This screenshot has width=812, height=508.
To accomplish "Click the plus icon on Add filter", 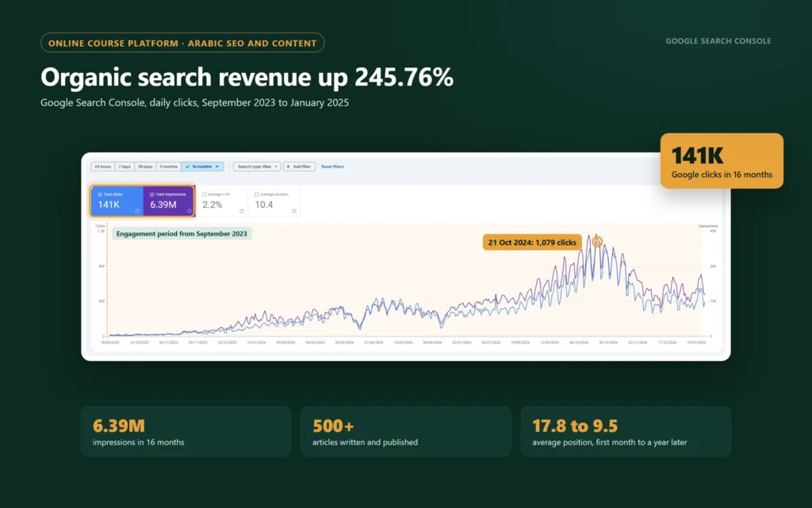I will click(289, 167).
